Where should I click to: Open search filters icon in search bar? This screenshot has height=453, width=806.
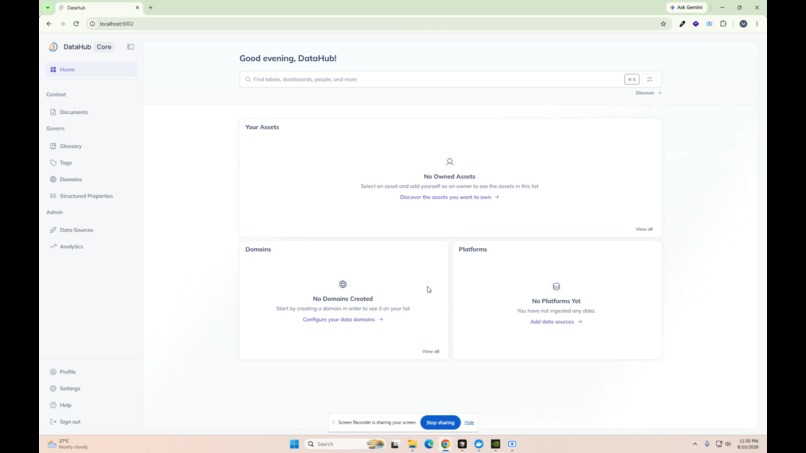coord(650,79)
